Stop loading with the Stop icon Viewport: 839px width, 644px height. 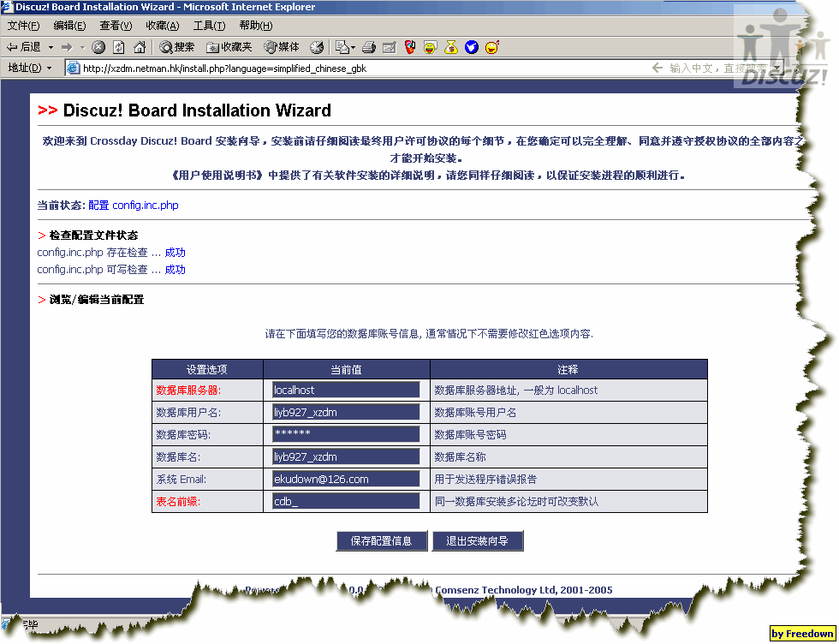[x=98, y=47]
